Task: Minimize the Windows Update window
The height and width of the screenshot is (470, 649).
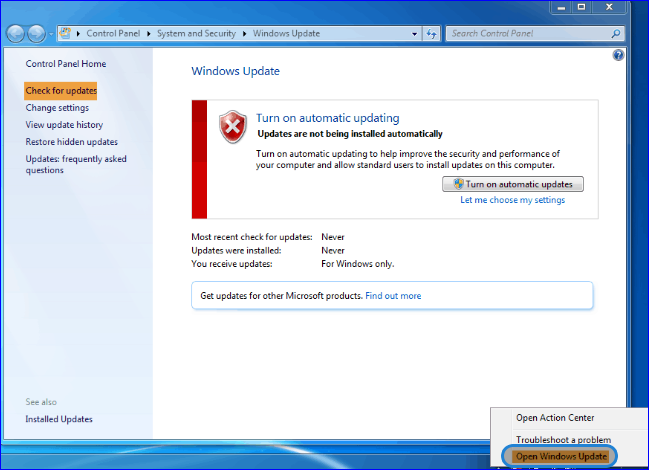Action: [x=561, y=7]
